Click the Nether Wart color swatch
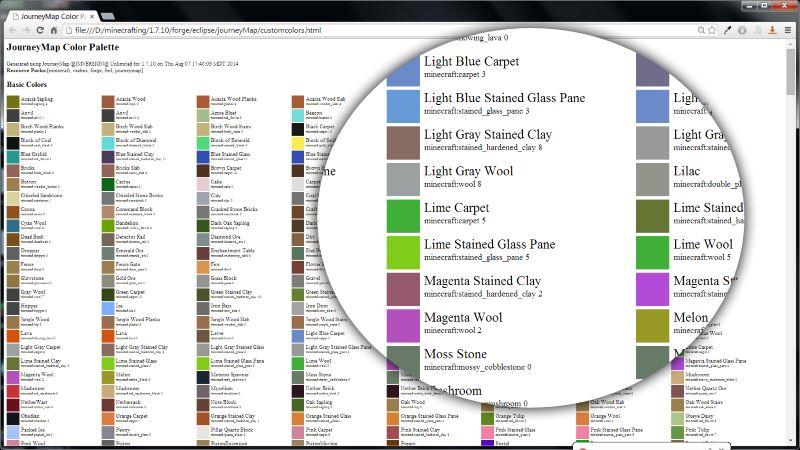800x450 pixels. (13, 404)
